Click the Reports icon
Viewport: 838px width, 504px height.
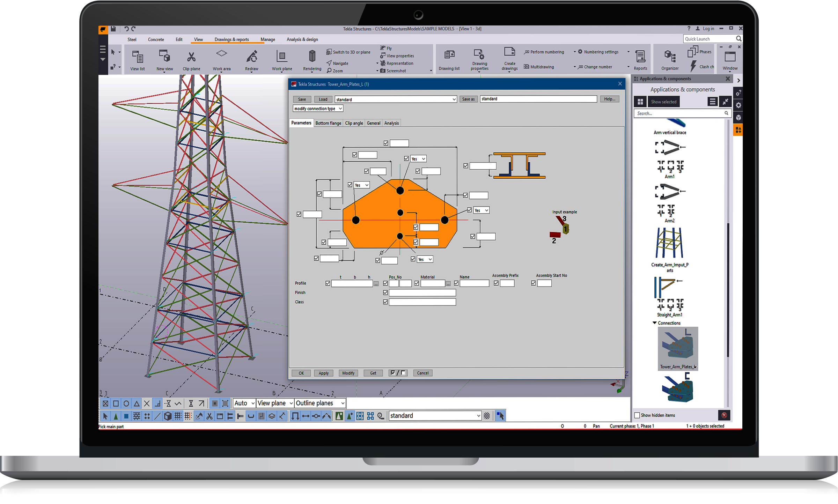point(640,56)
